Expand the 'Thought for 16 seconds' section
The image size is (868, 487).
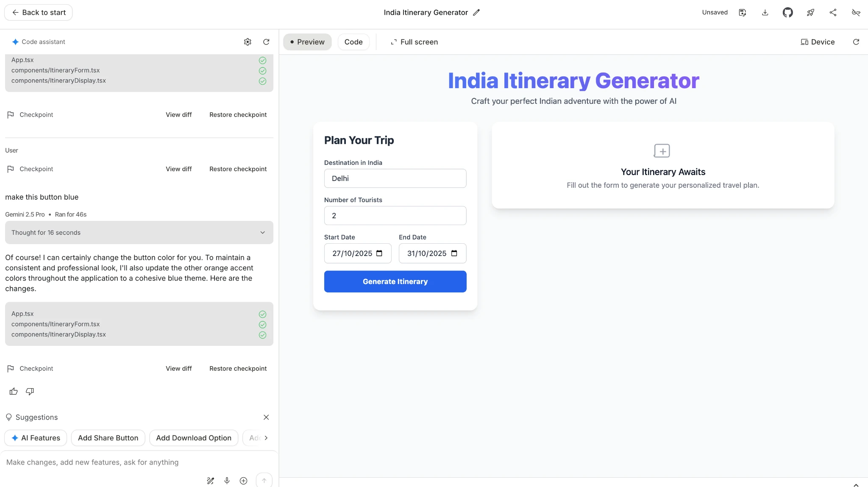pyautogui.click(x=262, y=233)
